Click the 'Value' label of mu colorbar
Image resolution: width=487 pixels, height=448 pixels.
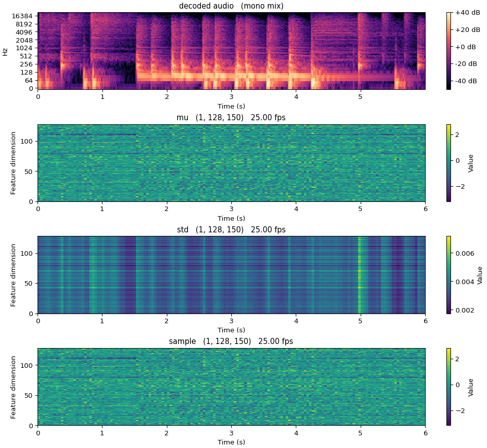[x=471, y=163]
